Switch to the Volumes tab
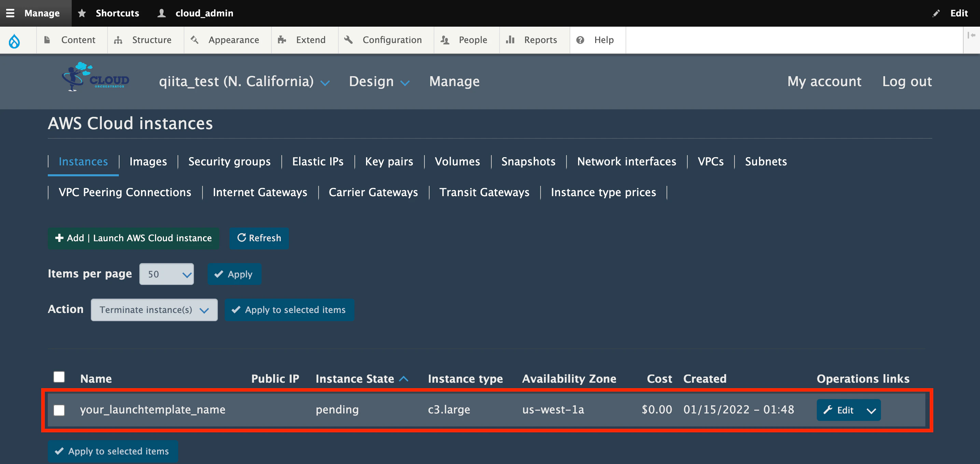 tap(457, 161)
